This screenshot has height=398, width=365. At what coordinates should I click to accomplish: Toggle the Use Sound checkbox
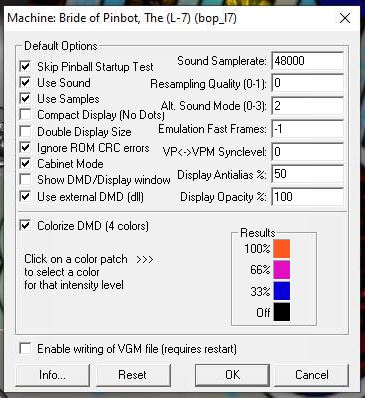(25, 82)
